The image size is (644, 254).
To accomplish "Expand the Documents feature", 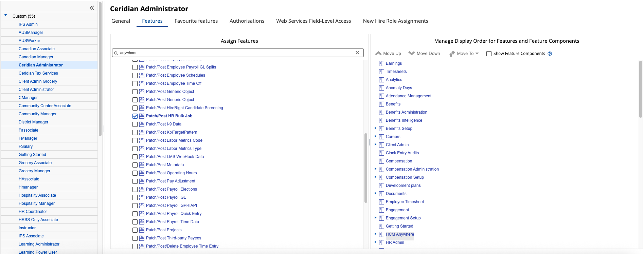I will pyautogui.click(x=375, y=193).
